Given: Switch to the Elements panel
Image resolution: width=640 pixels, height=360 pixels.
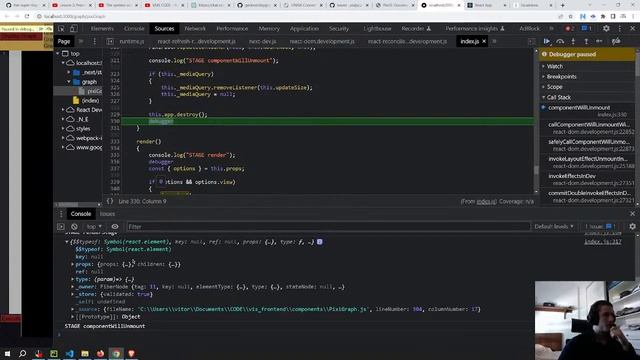Looking at the screenshot, I should [x=102, y=29].
